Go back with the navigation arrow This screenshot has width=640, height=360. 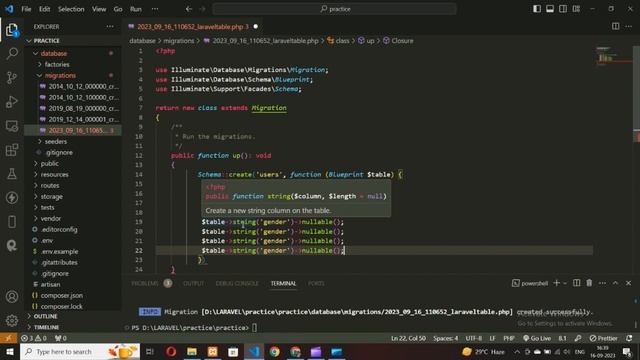click(x=189, y=9)
